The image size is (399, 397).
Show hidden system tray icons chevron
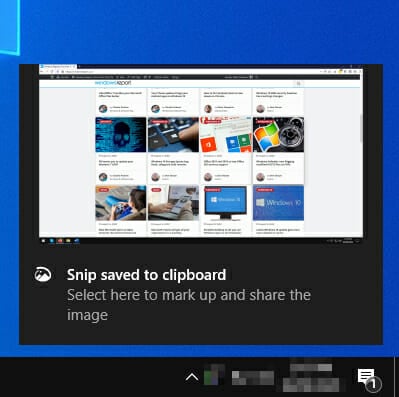coord(192,377)
